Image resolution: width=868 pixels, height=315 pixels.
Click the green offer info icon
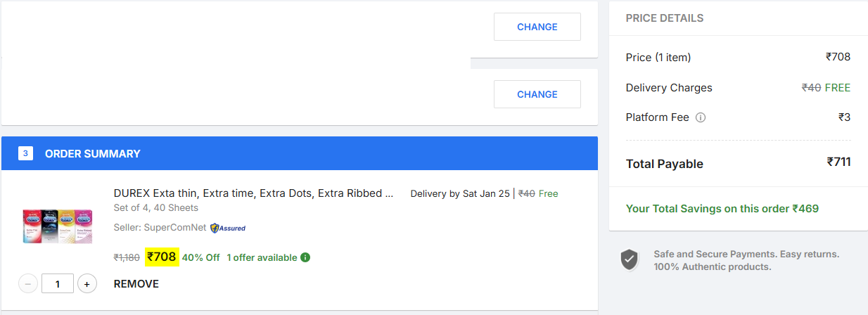(x=305, y=257)
